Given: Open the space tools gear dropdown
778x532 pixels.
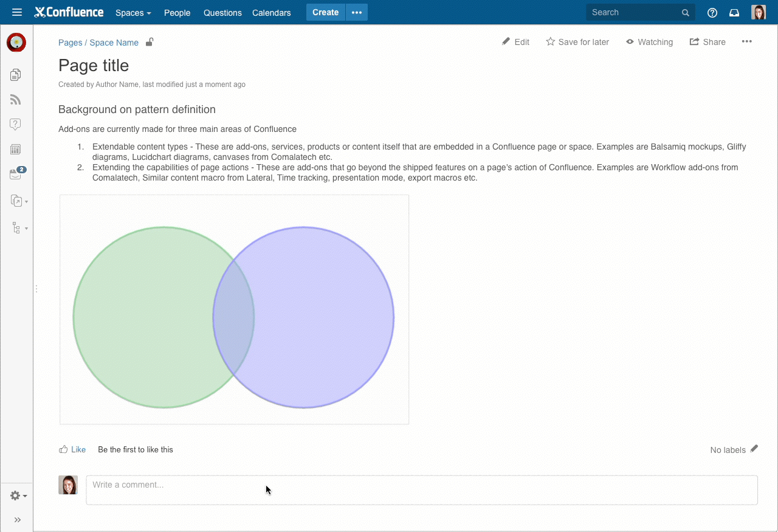Looking at the screenshot, I should pos(18,496).
